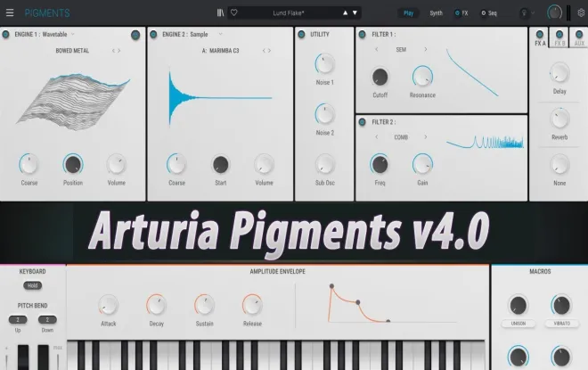This screenshot has height=370, width=588.
Task: Click the Engine 2 Volume knob
Action: (x=264, y=164)
